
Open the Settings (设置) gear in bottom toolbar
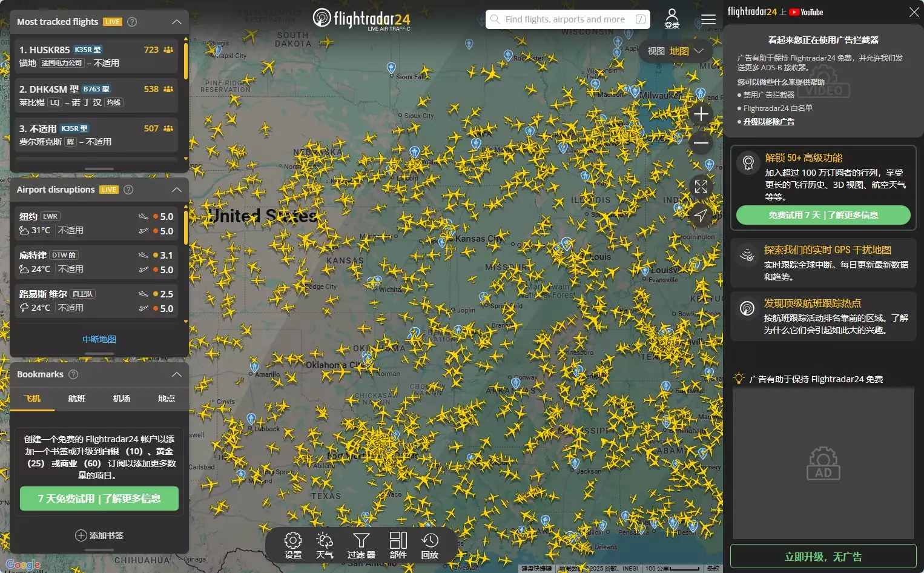tap(293, 545)
